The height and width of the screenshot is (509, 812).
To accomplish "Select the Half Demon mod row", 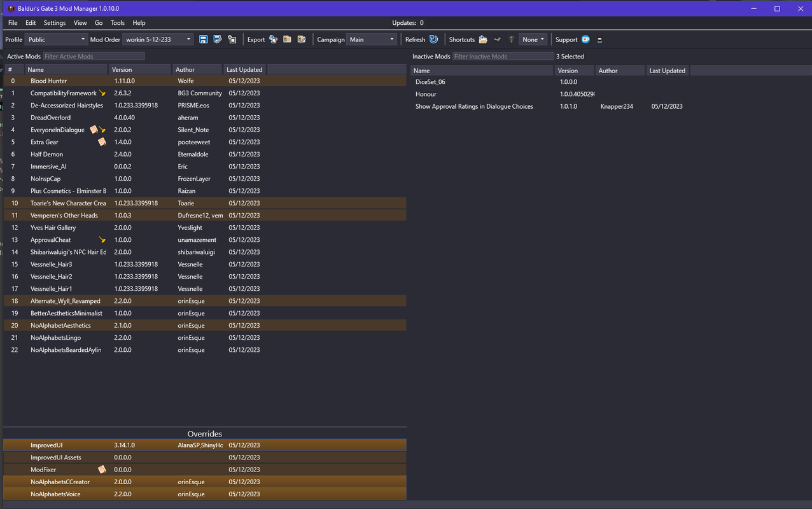I will (x=205, y=155).
